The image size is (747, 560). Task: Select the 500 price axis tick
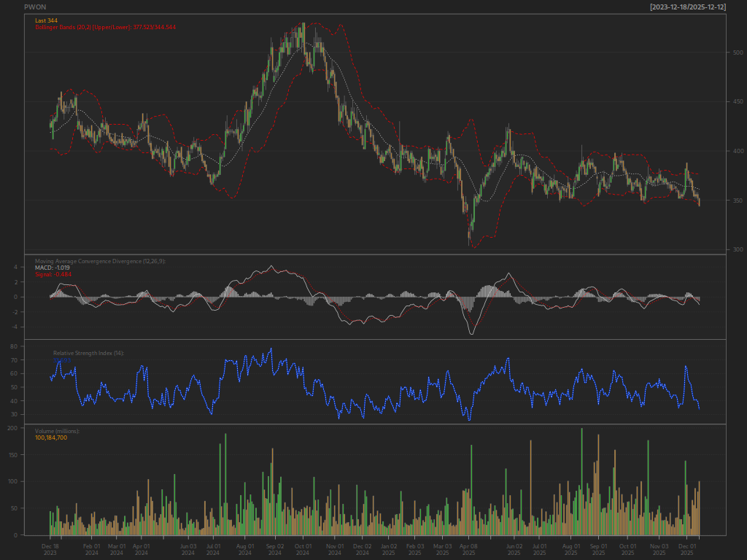click(738, 52)
